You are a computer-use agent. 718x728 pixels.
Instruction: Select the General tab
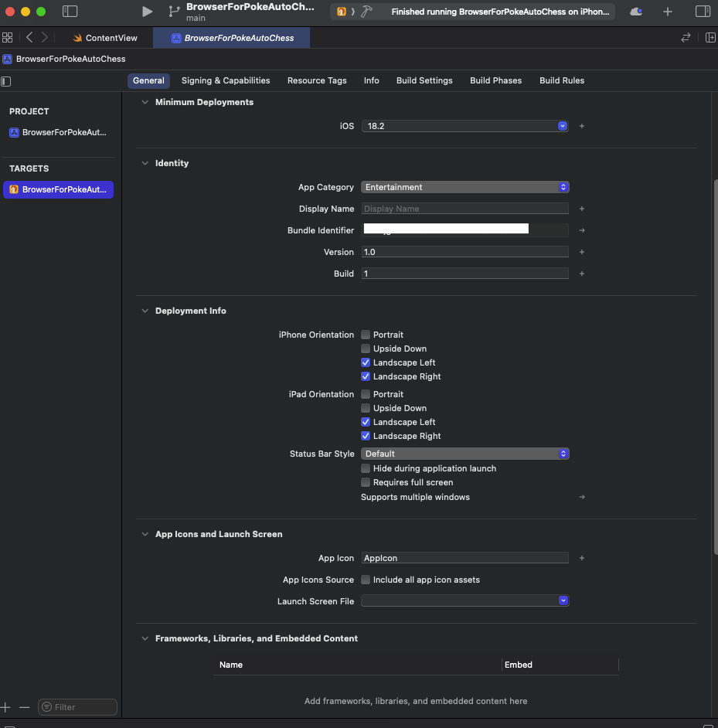[x=148, y=81]
